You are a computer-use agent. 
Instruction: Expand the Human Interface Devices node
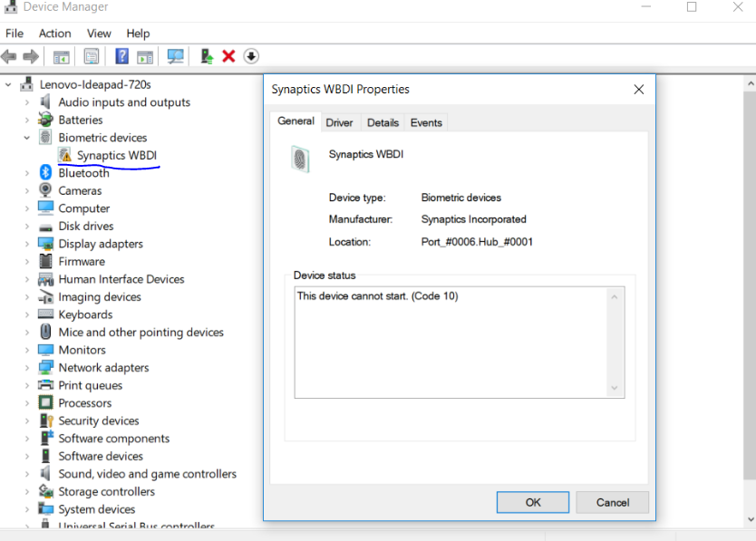pos(27,279)
